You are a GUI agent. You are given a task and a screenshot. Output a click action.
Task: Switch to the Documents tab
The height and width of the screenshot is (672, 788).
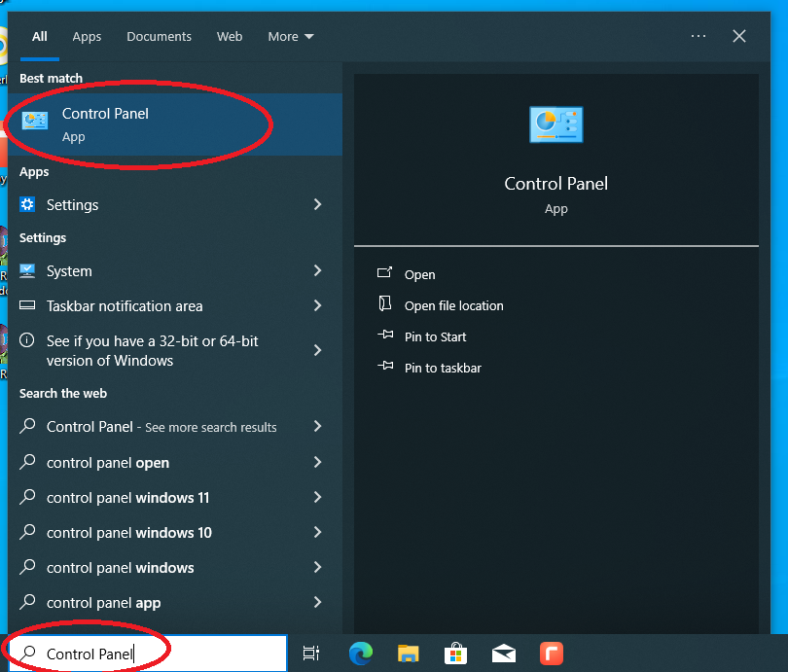(159, 37)
